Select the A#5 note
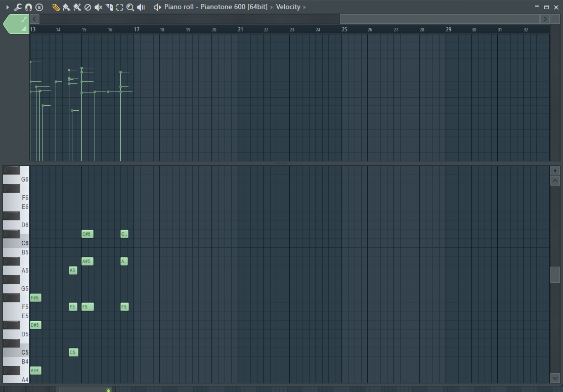The width and height of the screenshot is (563, 392). (87, 262)
